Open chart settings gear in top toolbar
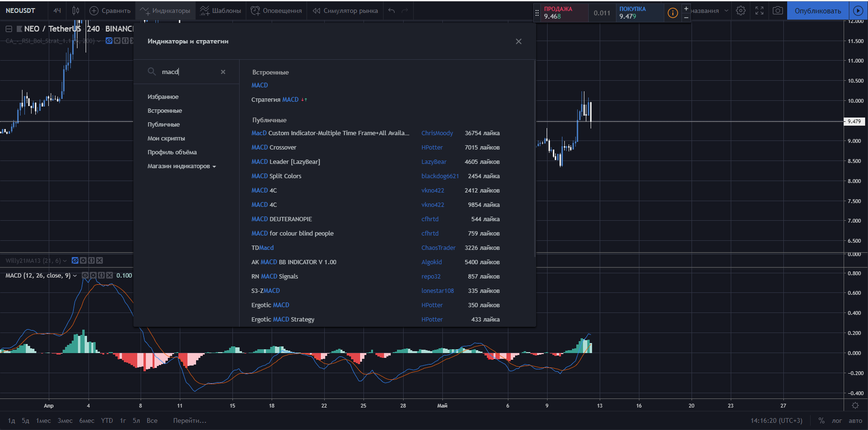Screen dimensions: 868x430 [x=741, y=11]
